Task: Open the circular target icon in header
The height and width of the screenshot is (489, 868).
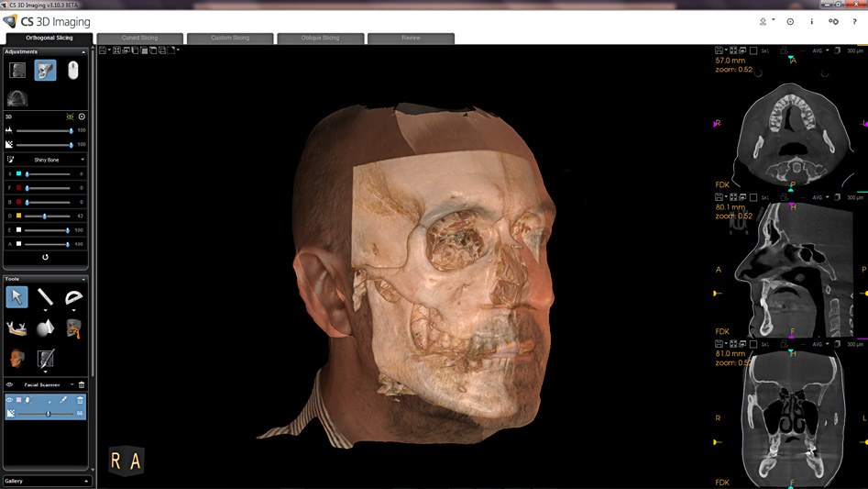Action: click(x=790, y=22)
